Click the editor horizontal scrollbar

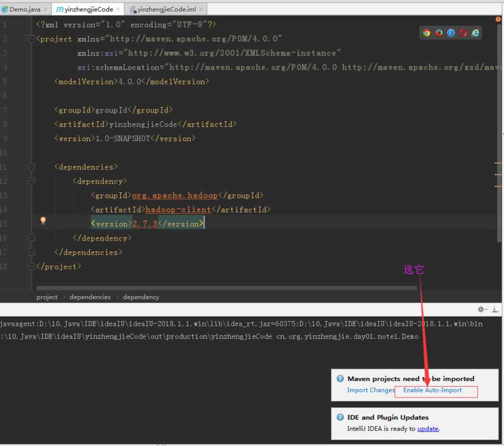point(227,288)
